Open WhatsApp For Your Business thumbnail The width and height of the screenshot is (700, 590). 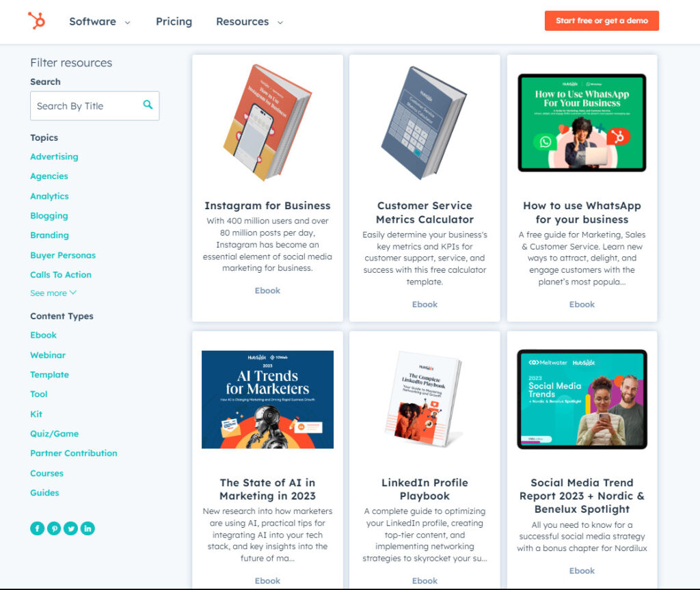coord(582,123)
